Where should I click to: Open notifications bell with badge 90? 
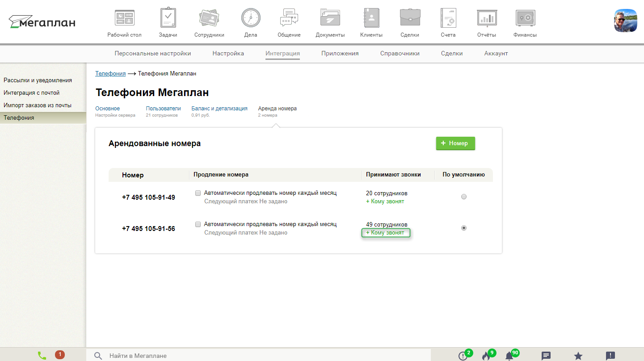(509, 356)
